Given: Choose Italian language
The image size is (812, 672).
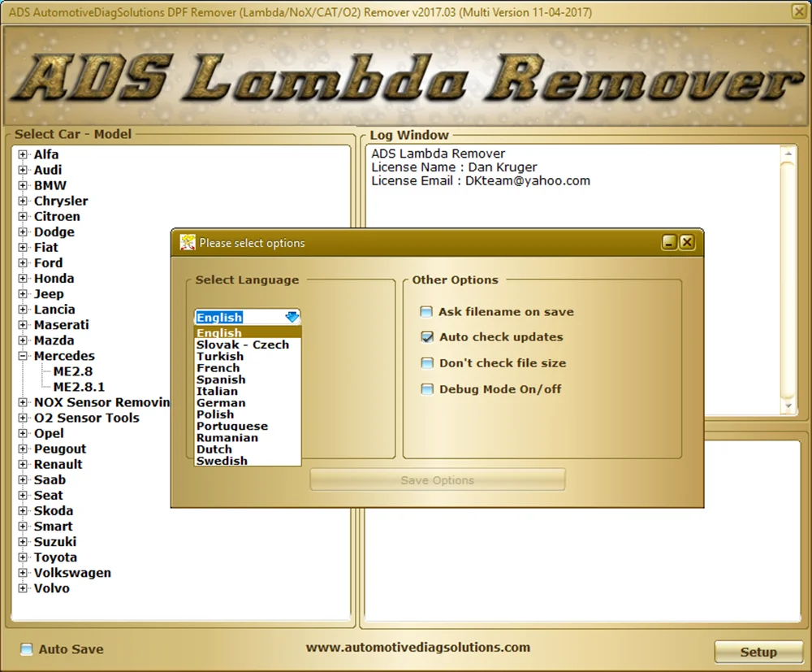Looking at the screenshot, I should [x=248, y=391].
